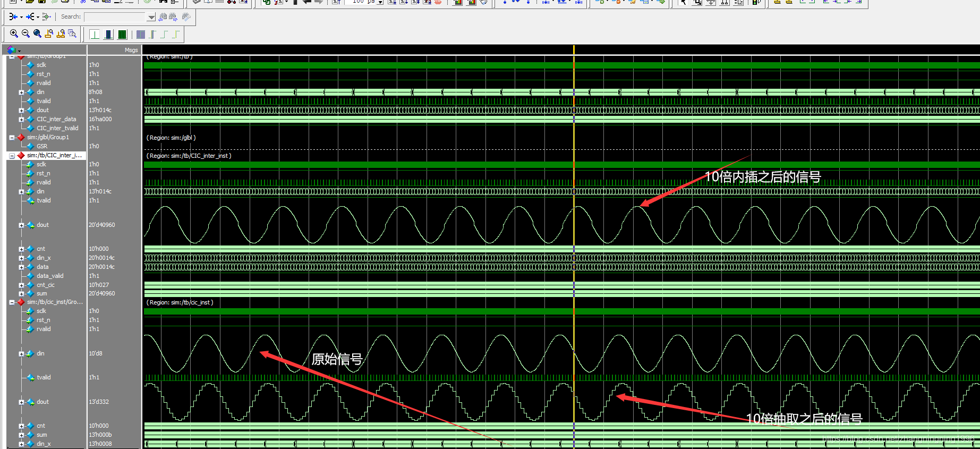980x449 pixels.
Task: Select the thin single-line waveform format icon
Action: tap(95, 35)
